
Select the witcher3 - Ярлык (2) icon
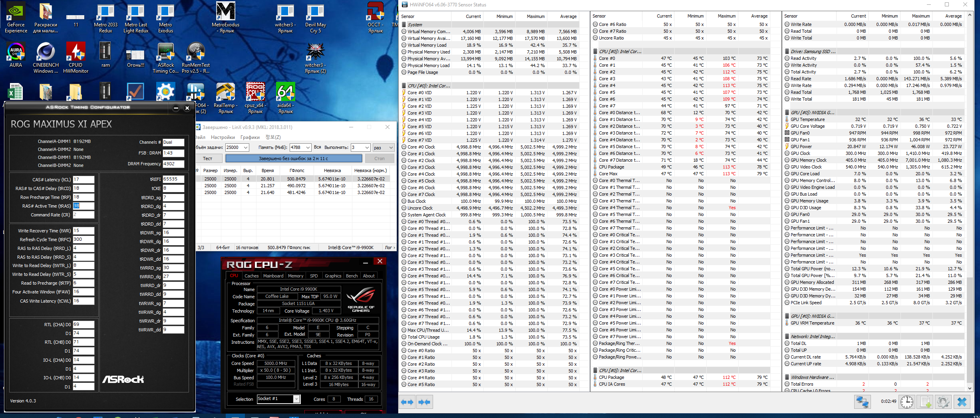click(x=316, y=58)
